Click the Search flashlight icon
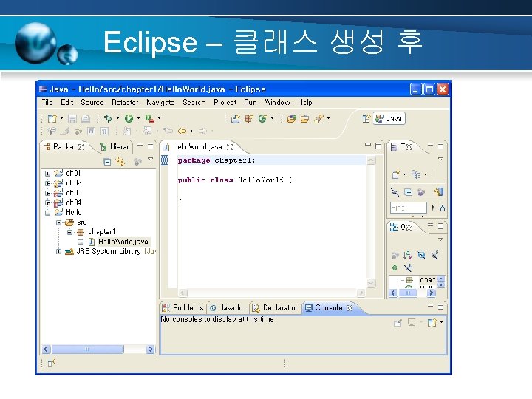532x399 pixels. click(x=319, y=118)
